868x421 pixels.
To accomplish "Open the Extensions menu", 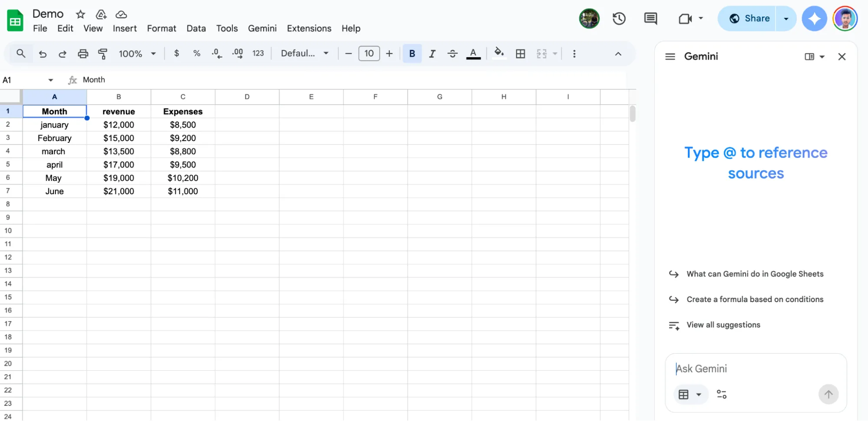I will (309, 28).
